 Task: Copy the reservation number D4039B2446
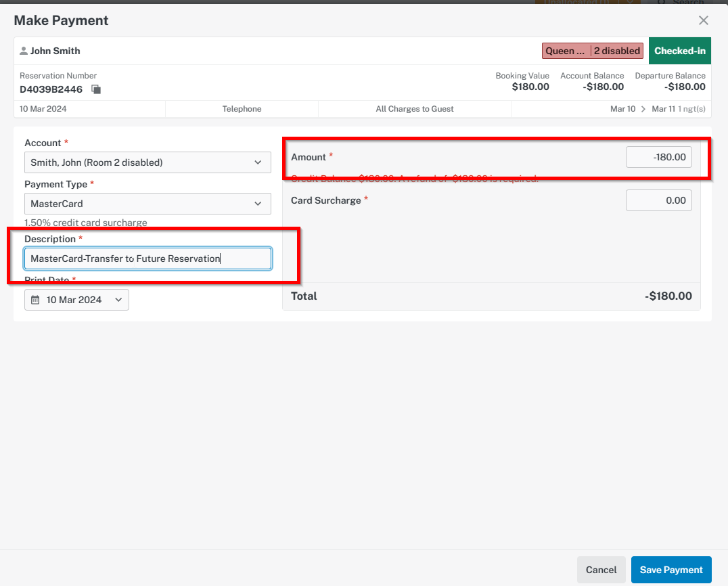click(96, 89)
